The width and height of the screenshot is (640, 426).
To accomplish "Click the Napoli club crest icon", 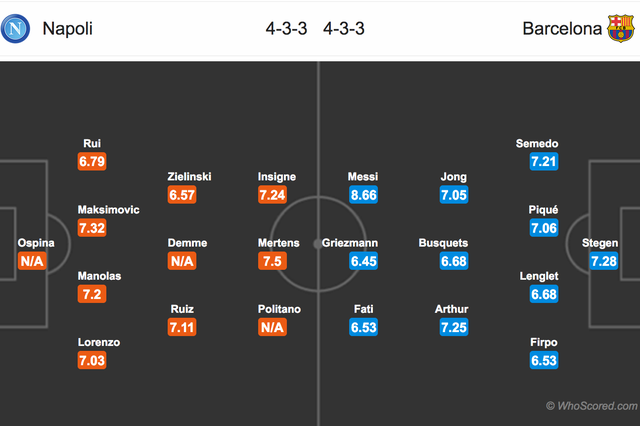I will click(18, 29).
